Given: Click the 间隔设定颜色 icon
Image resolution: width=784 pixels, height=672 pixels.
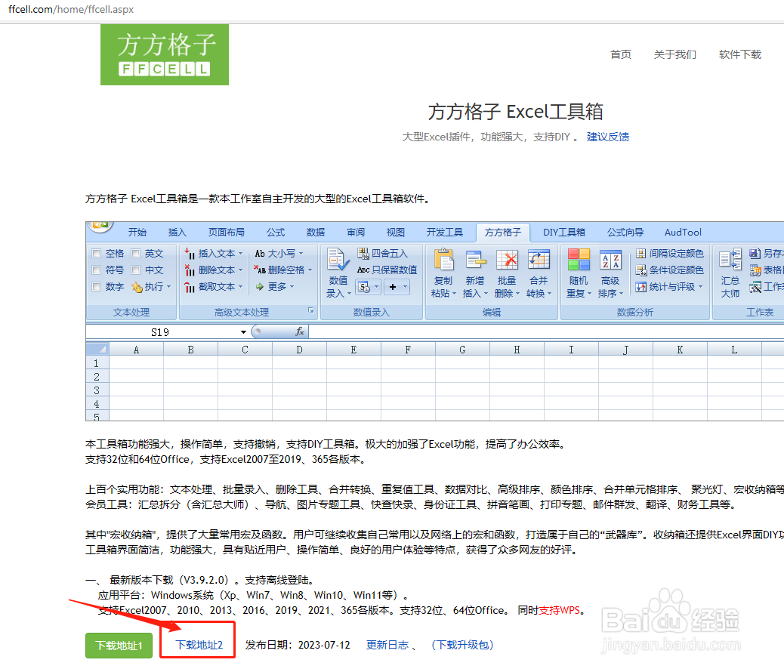Looking at the screenshot, I should tap(641, 254).
